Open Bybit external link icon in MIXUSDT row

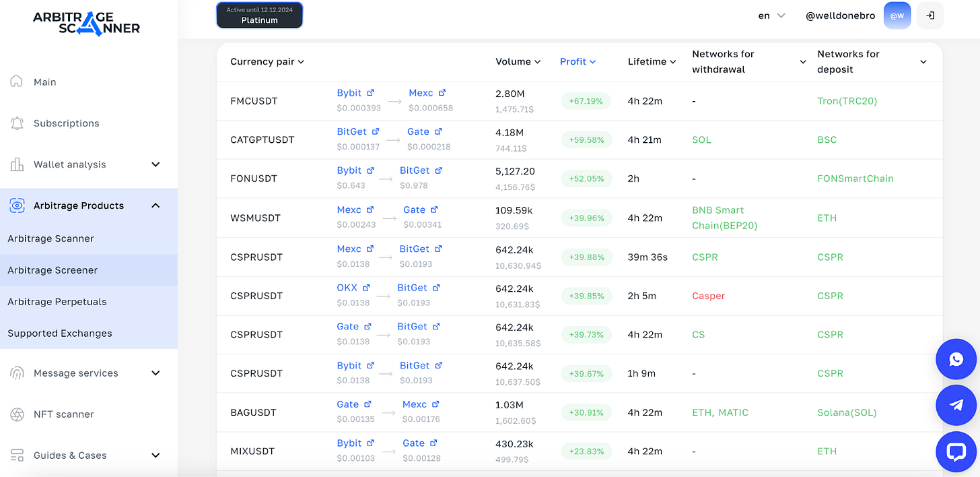click(x=370, y=443)
